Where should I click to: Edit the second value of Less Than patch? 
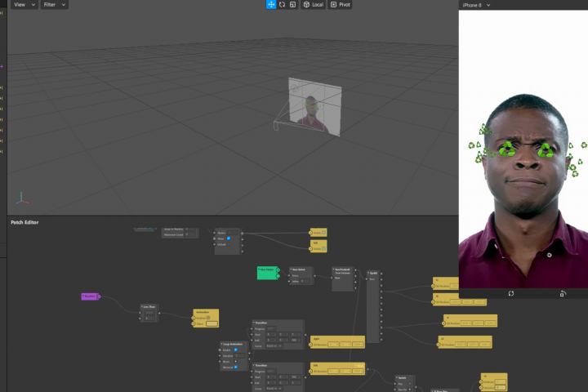pos(149,318)
